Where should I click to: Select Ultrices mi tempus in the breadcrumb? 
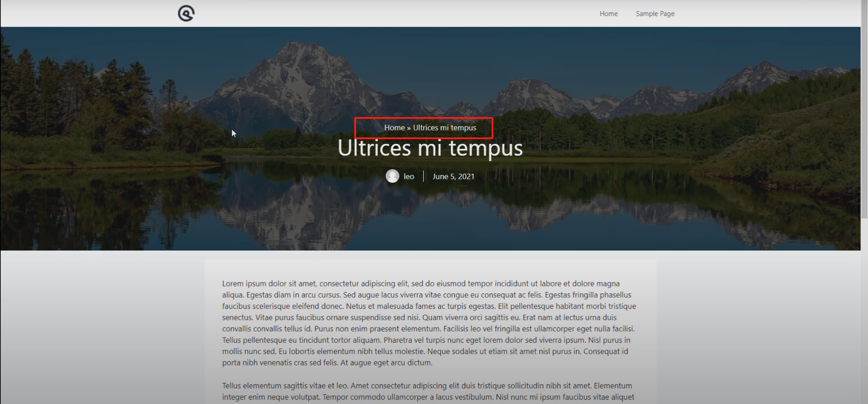(445, 128)
